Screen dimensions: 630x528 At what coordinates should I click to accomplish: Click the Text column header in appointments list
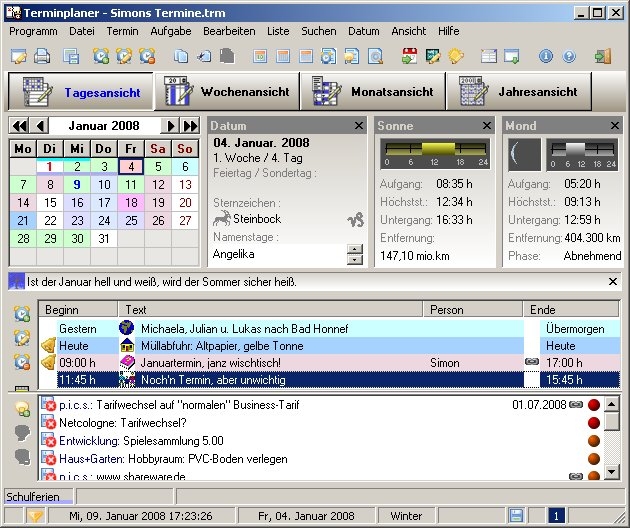pyautogui.click(x=270, y=310)
